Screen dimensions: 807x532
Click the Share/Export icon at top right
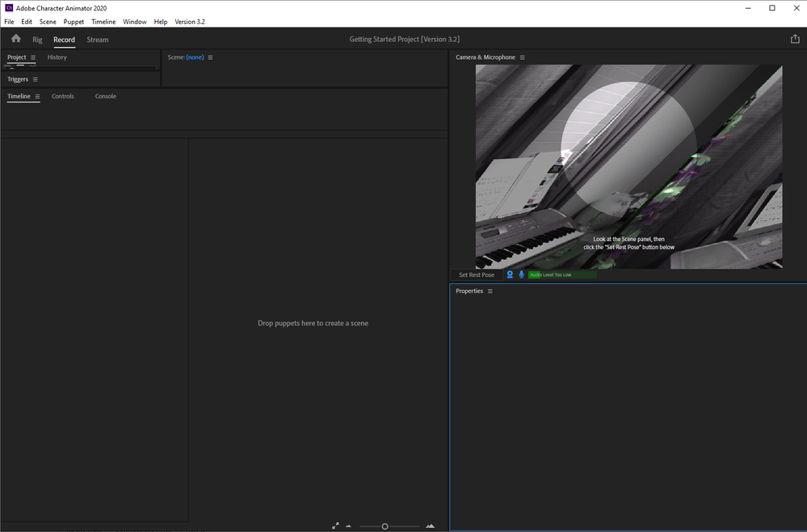click(795, 39)
